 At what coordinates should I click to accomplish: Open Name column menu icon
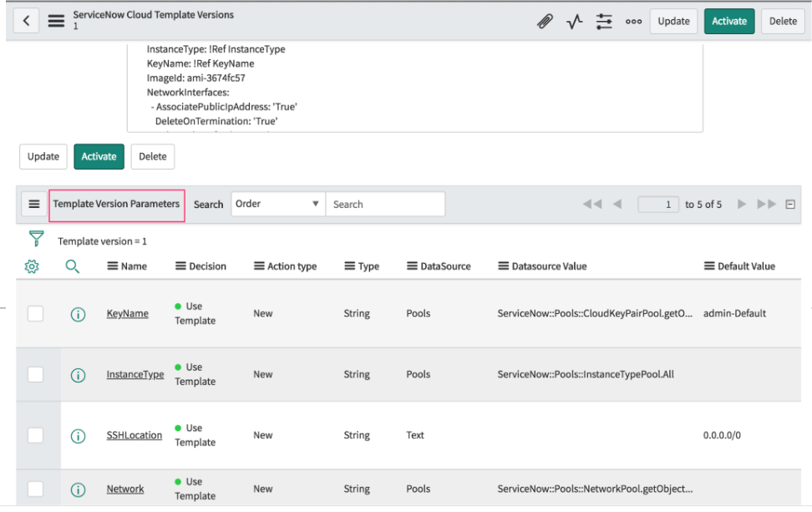pyautogui.click(x=113, y=266)
